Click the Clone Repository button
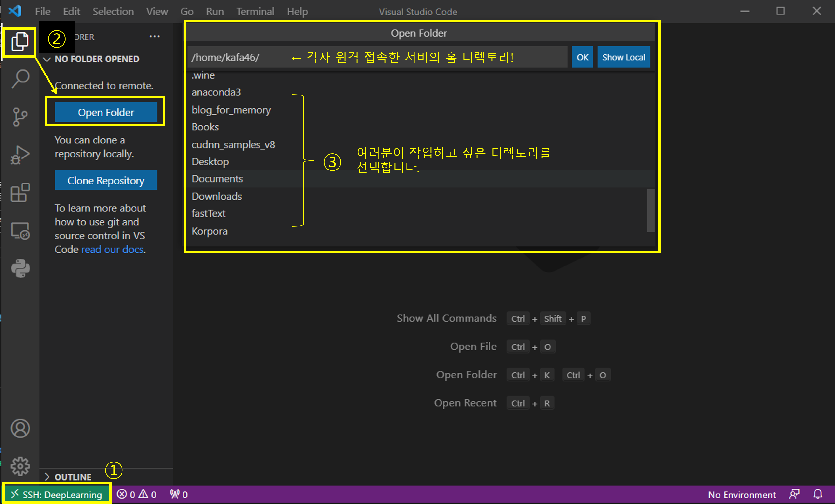The height and width of the screenshot is (504, 835). (106, 180)
